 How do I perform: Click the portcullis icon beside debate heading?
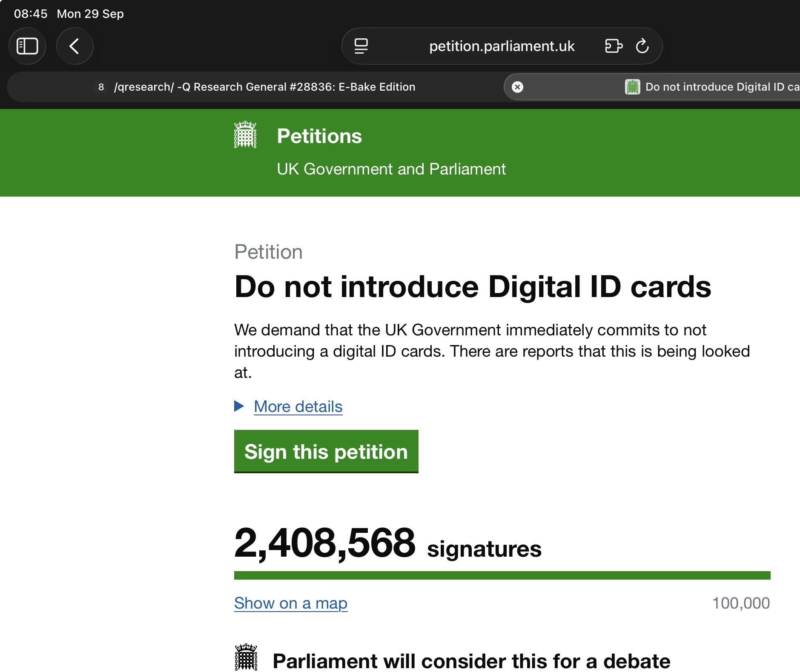(x=246, y=658)
